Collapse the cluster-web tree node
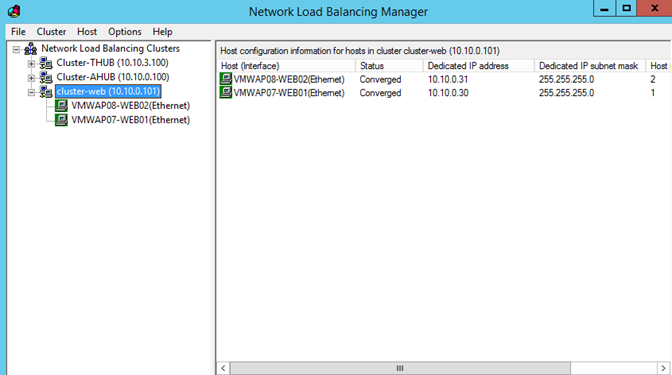 [31, 92]
